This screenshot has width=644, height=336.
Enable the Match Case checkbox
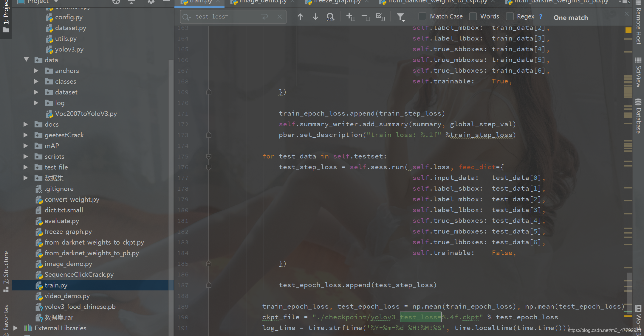coord(422,16)
